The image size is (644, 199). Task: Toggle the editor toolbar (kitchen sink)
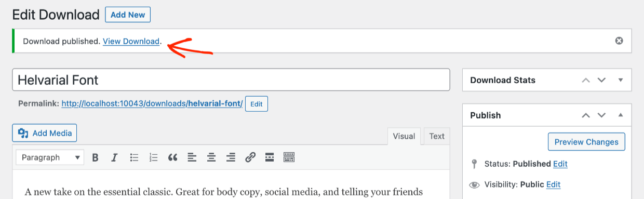(289, 157)
